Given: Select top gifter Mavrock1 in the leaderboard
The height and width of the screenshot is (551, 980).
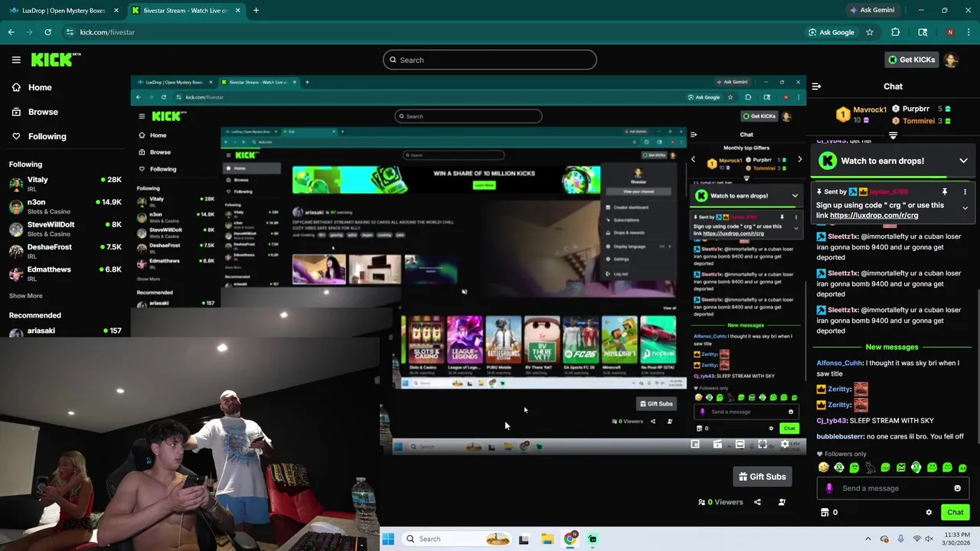Looking at the screenshot, I should [870, 110].
